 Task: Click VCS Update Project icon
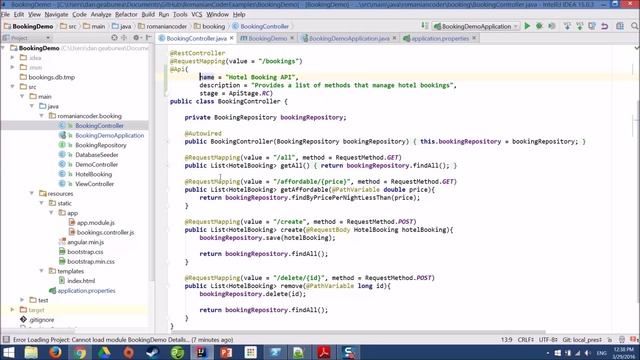coord(567,26)
